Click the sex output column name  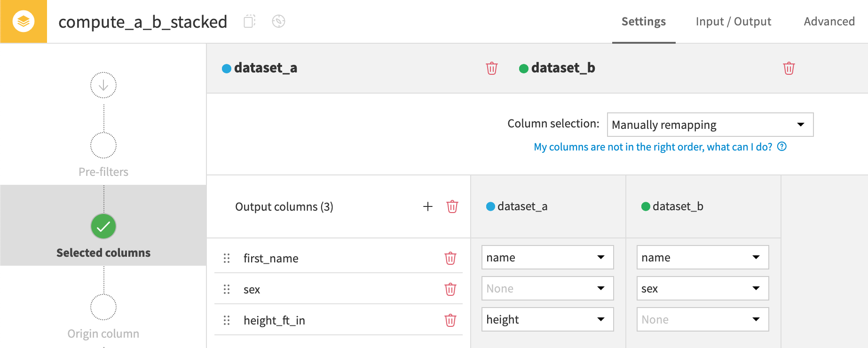point(252,290)
